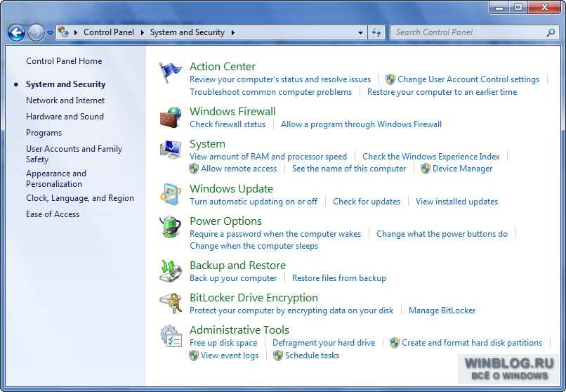Click Check firewall status
The width and height of the screenshot is (566, 392).
(x=228, y=124)
